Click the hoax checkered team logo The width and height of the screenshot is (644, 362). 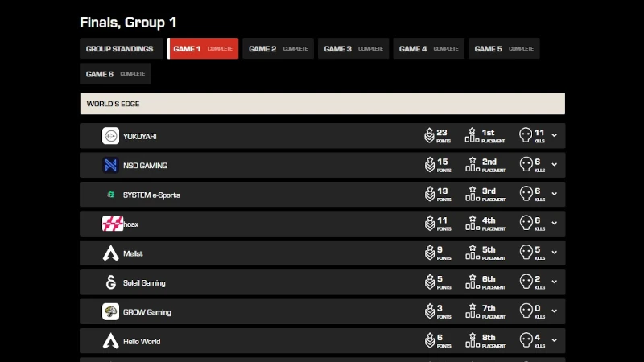[113, 224]
